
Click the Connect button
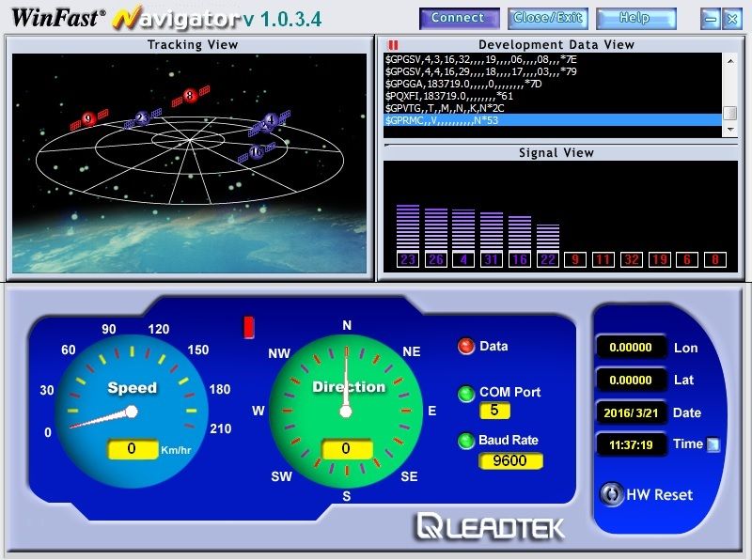click(x=459, y=18)
